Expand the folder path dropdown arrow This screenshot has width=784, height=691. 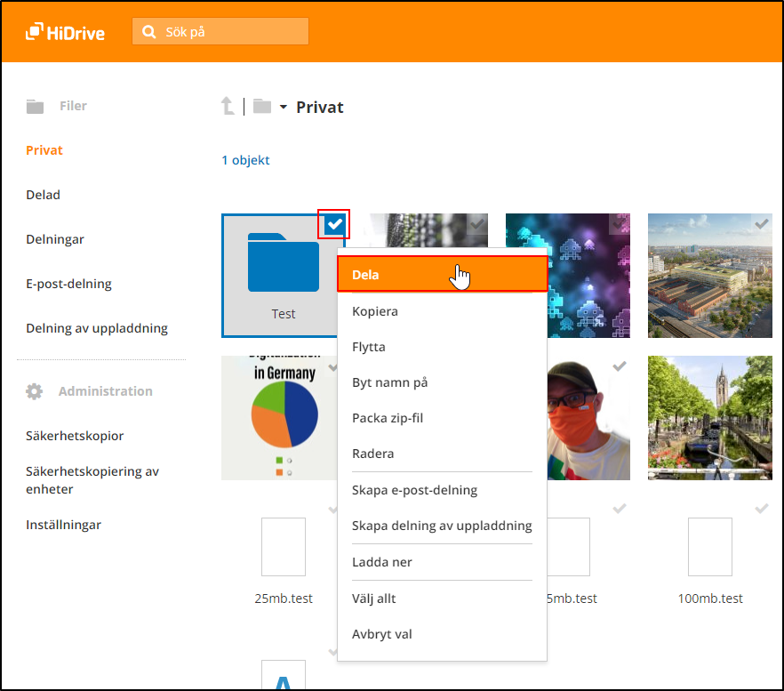pyautogui.click(x=283, y=108)
